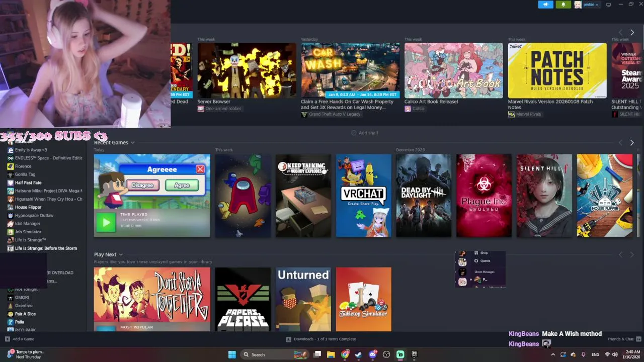Open Keep Talking and Nobody Explodes cover
Viewport: 644px width, 362px height.
pyautogui.click(x=303, y=196)
